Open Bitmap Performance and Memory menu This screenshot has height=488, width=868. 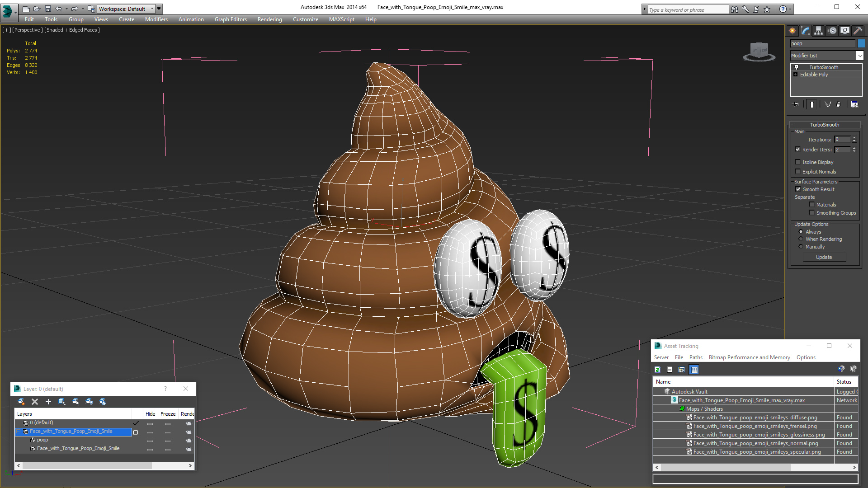coord(749,357)
